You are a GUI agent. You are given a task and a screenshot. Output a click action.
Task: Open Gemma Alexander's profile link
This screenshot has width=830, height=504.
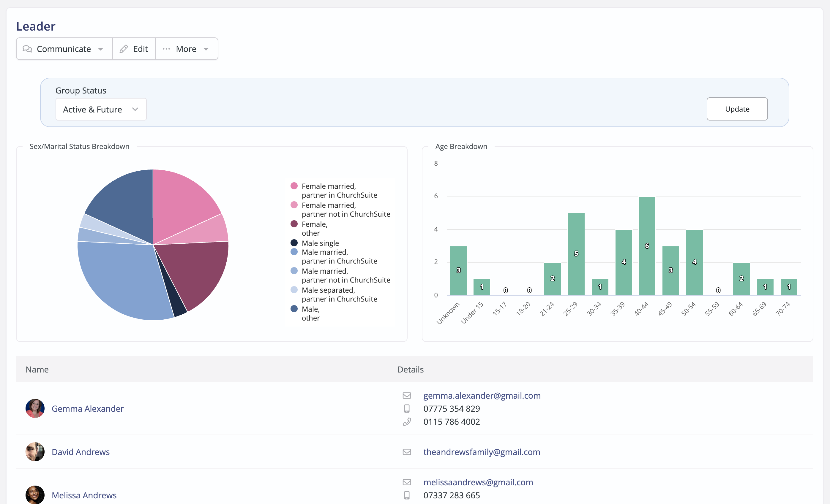click(88, 409)
